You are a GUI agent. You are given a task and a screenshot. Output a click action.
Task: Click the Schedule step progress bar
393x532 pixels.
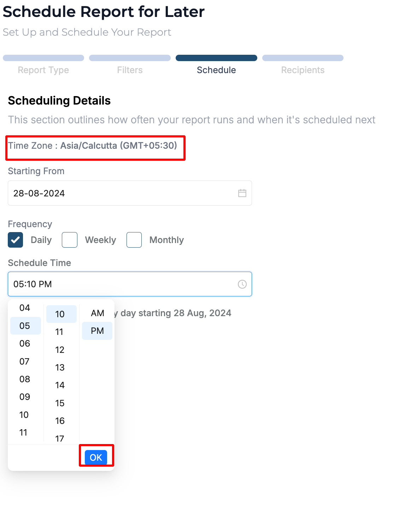coord(216,58)
